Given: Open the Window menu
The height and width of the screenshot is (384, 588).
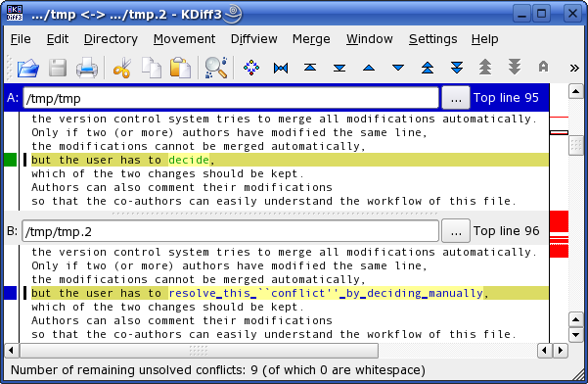Looking at the screenshot, I should pos(370,39).
